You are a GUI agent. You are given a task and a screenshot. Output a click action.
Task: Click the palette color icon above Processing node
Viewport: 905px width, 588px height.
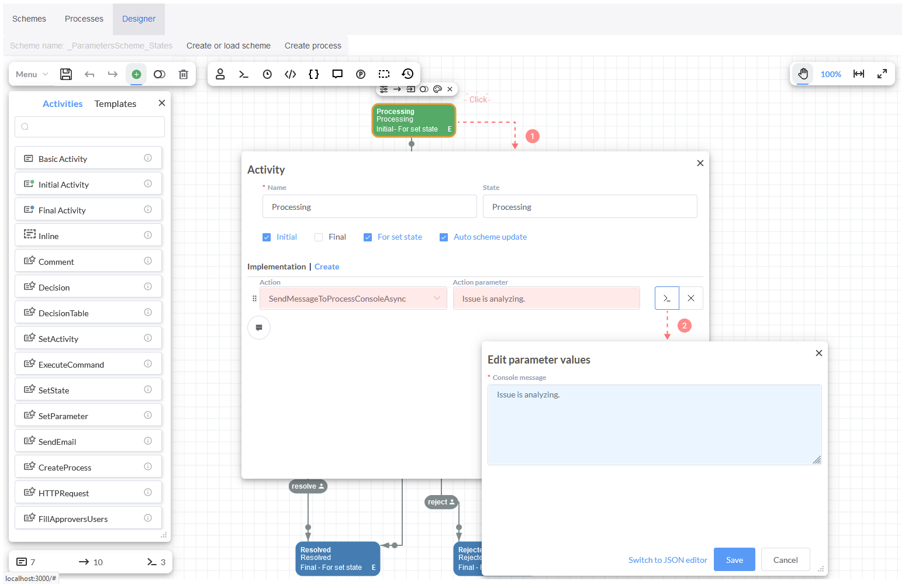pyautogui.click(x=437, y=89)
